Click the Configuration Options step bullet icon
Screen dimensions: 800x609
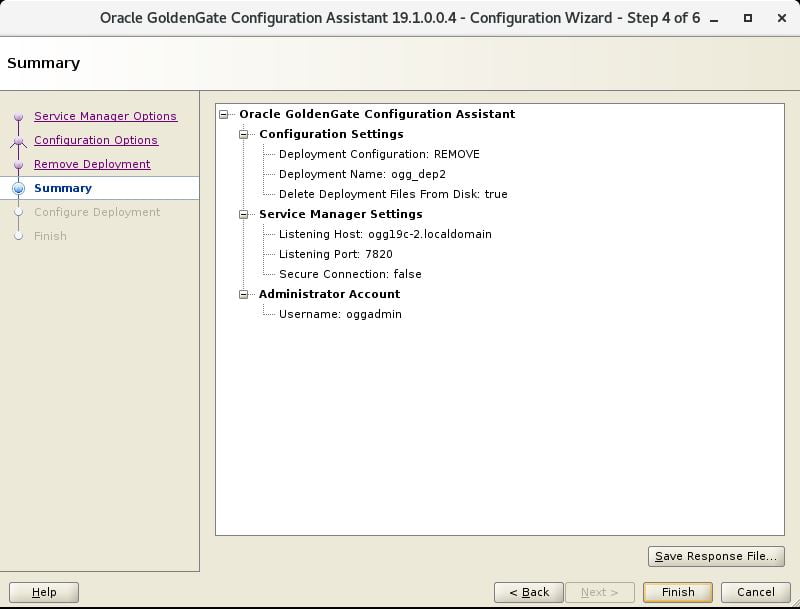pos(19,141)
